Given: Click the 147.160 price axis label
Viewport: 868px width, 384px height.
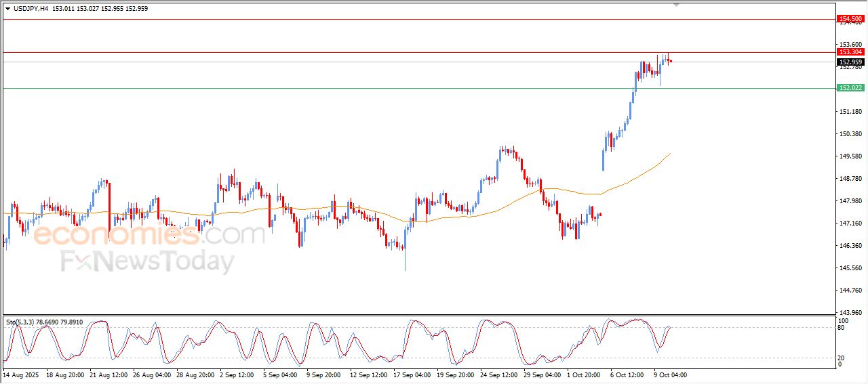Looking at the screenshot, I should pos(850,223).
